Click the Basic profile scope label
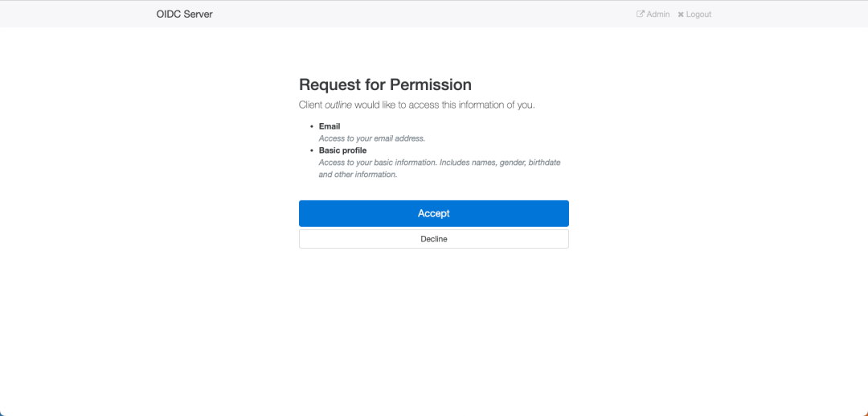This screenshot has width=868, height=416. click(342, 150)
